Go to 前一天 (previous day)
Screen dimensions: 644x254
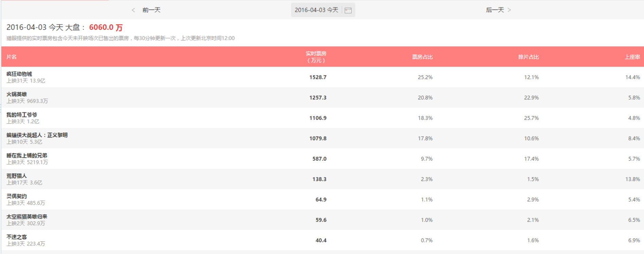point(151,10)
